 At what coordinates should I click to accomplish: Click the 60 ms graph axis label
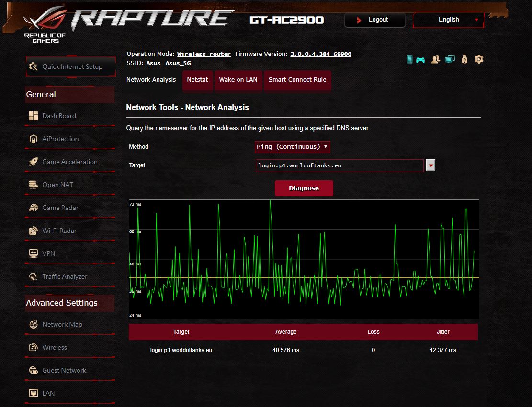136,231
